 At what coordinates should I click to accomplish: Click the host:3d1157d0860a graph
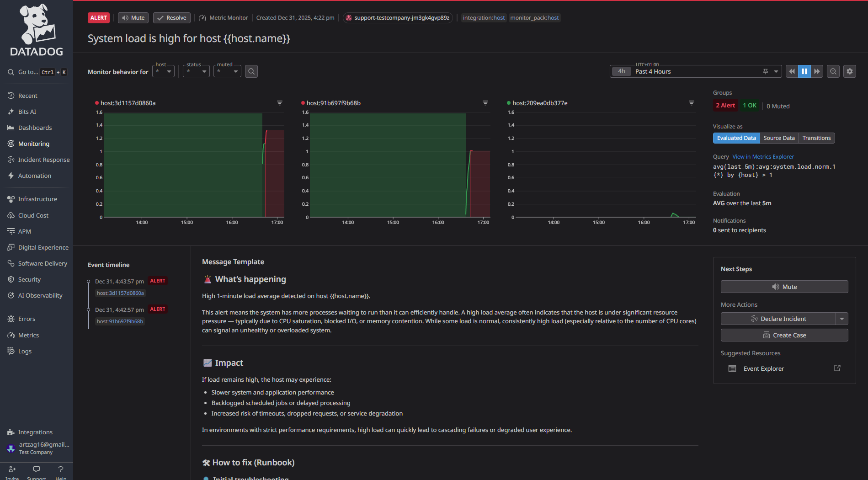[x=194, y=165]
